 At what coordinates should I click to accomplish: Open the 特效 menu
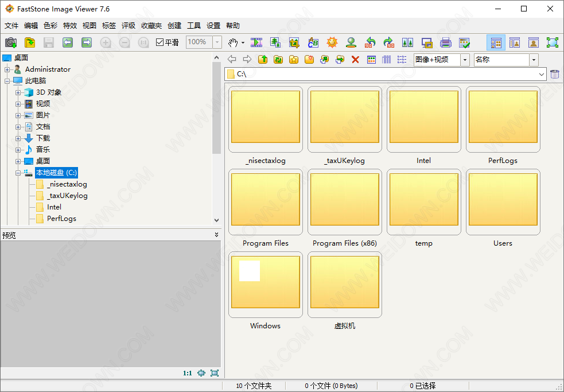69,26
